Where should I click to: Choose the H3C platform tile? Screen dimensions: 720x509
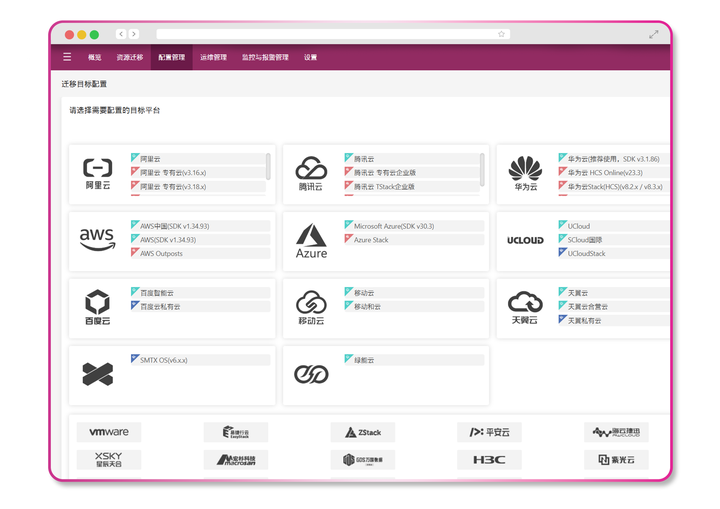point(489,460)
